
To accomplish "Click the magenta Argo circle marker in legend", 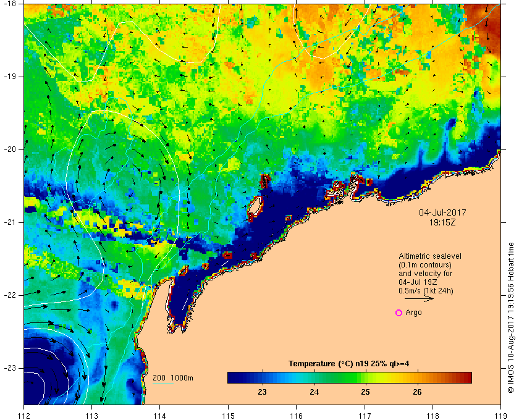I will coord(399,313).
